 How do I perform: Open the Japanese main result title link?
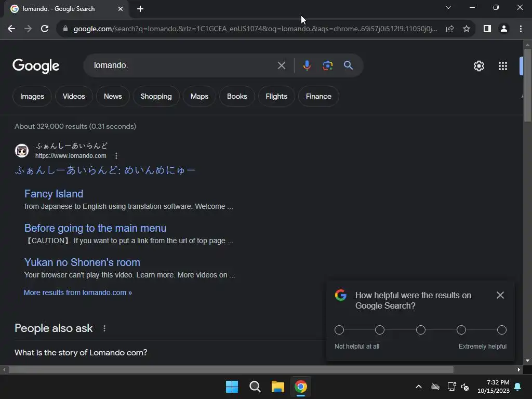point(105,170)
